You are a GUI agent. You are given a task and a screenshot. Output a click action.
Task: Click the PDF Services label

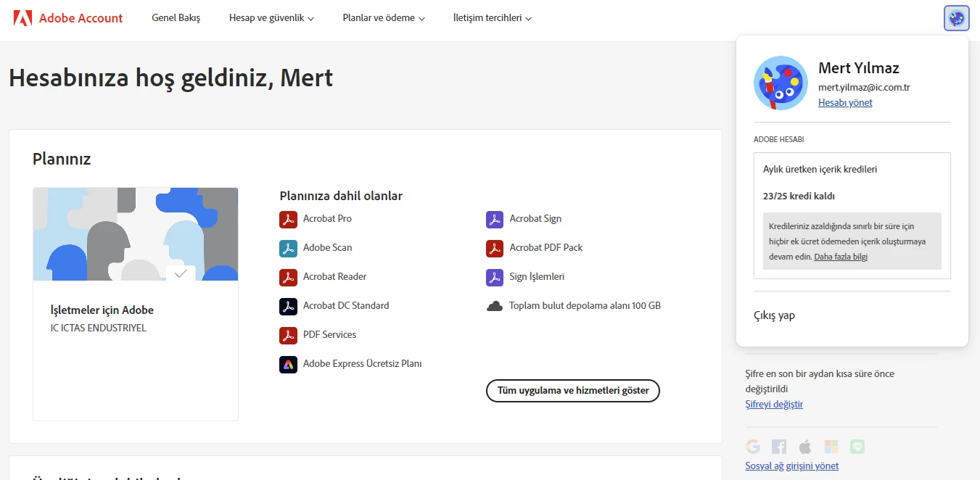(x=329, y=335)
